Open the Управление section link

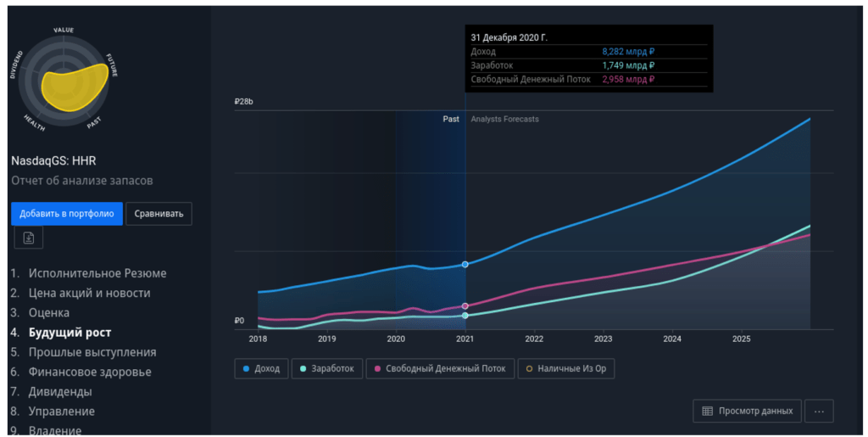click(62, 411)
